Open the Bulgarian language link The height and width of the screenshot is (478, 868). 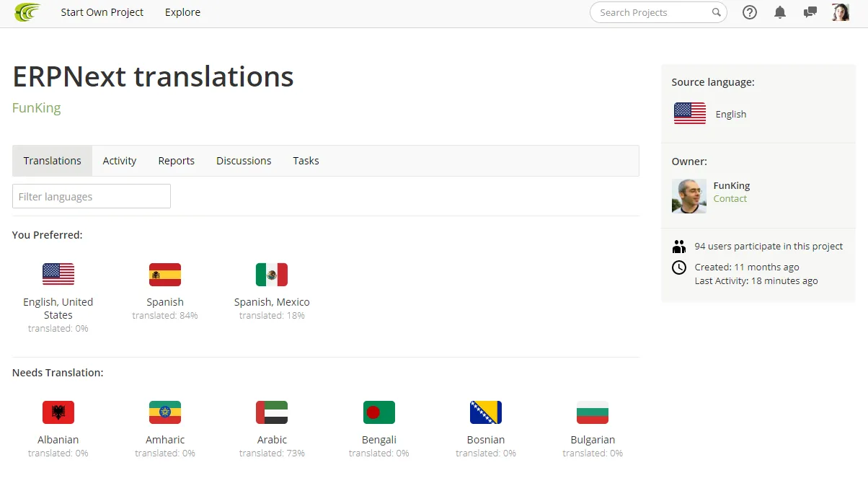pos(593,440)
